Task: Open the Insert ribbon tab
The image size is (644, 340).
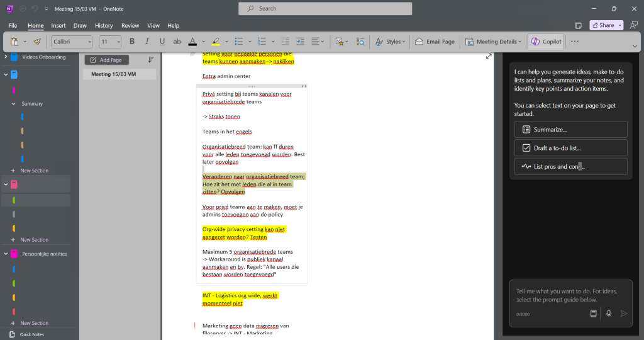Action: 58,25
